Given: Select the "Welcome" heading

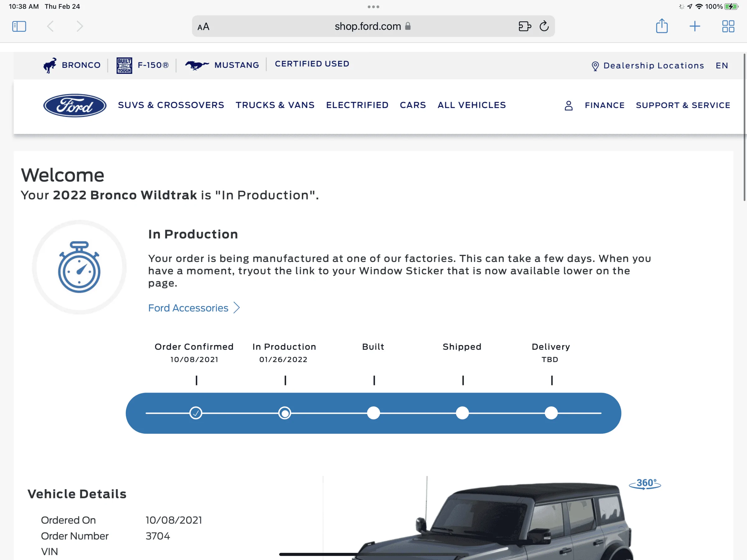Looking at the screenshot, I should pyautogui.click(x=63, y=175).
